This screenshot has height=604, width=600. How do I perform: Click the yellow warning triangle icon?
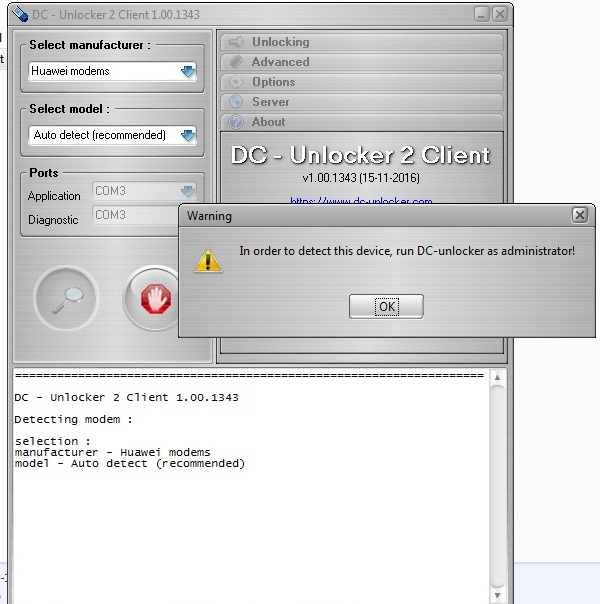208,261
